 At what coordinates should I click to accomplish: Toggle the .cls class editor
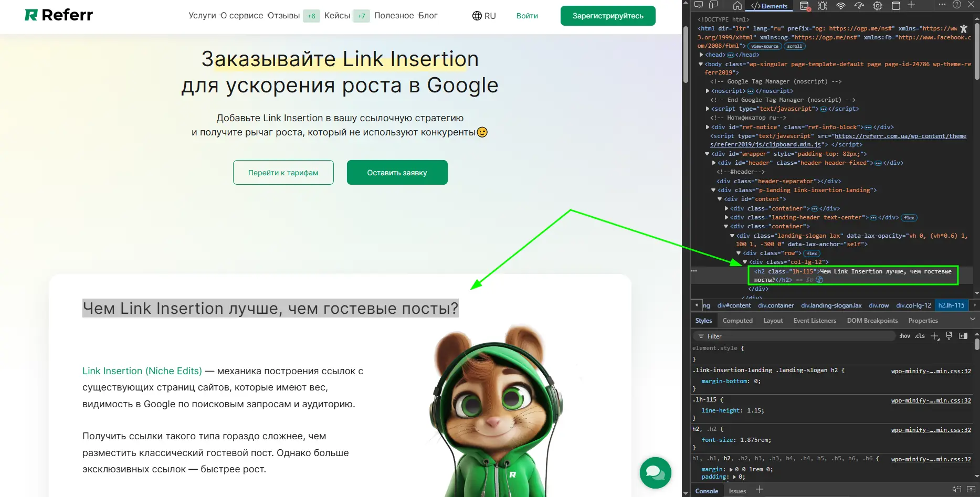point(920,336)
